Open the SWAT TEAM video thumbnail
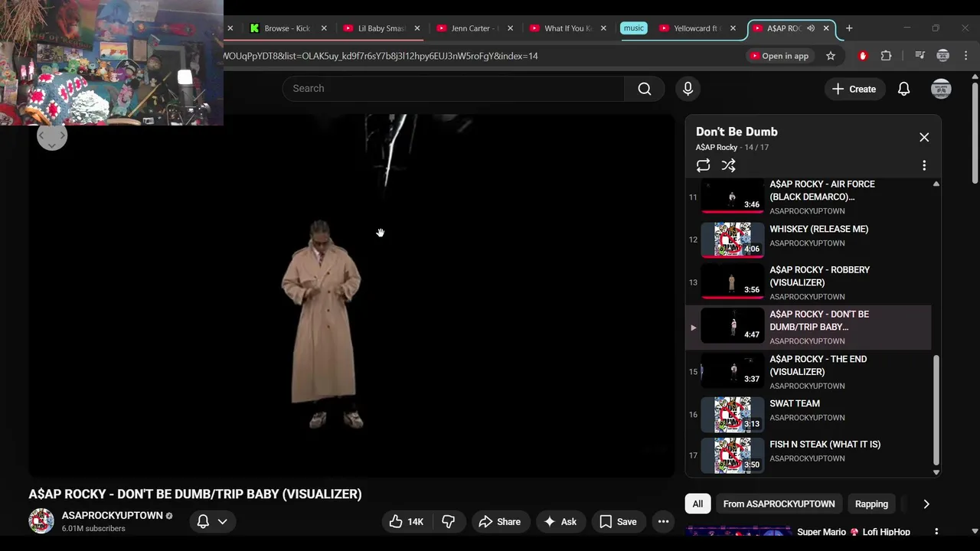Image resolution: width=980 pixels, height=551 pixels. (x=733, y=414)
